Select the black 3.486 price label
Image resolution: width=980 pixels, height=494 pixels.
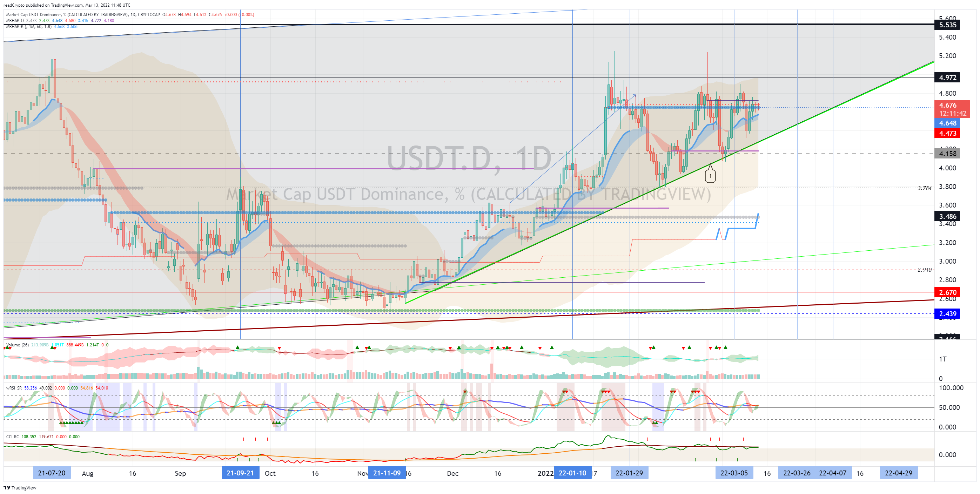(x=947, y=216)
